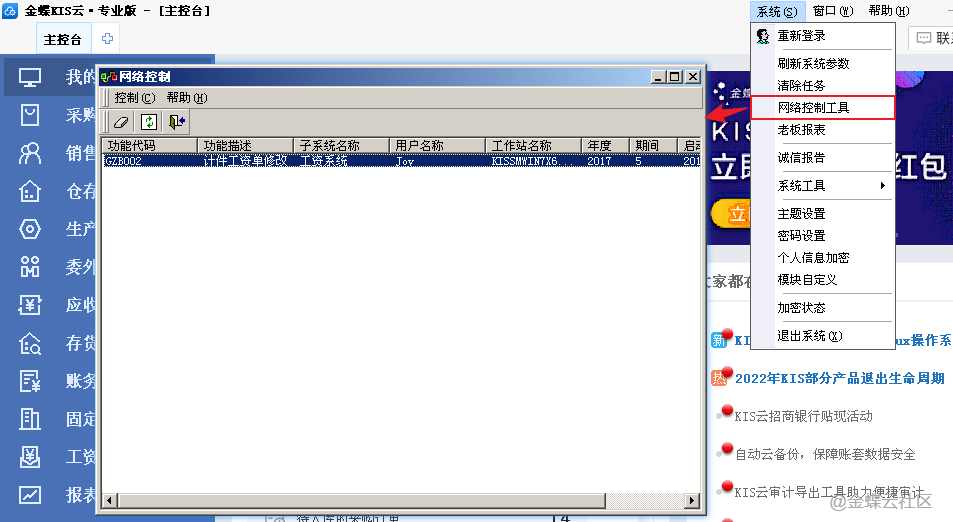Click the green refresh toolbar icon
The image size is (953, 522).
149,122
